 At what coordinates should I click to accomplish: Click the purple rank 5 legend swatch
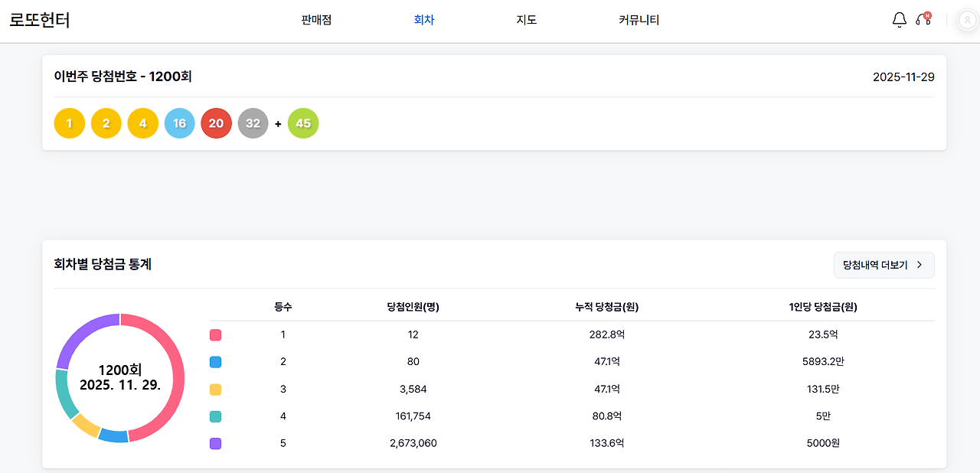point(216,443)
